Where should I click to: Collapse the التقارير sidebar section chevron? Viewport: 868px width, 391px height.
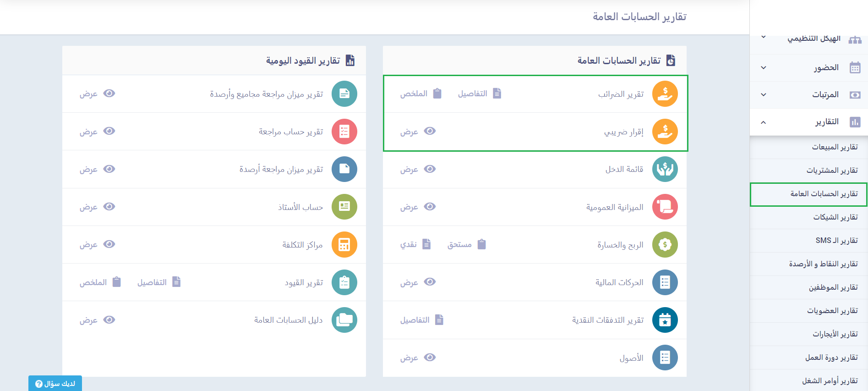(764, 122)
